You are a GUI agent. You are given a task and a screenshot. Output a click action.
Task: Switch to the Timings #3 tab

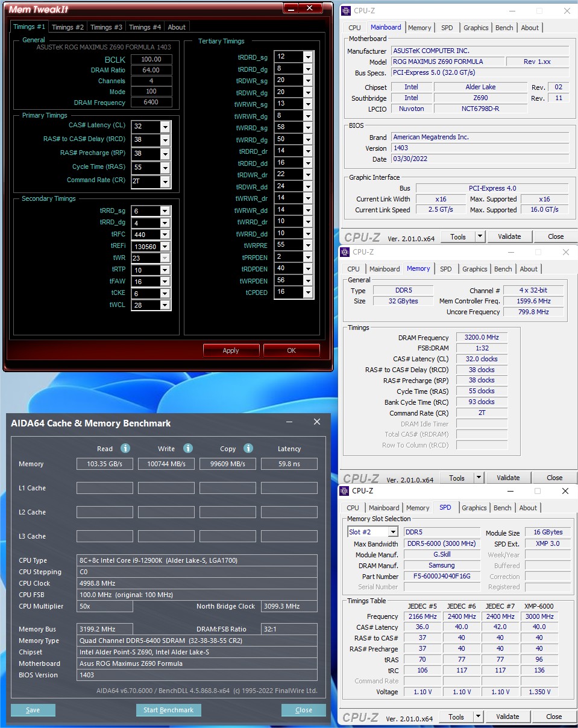(106, 27)
